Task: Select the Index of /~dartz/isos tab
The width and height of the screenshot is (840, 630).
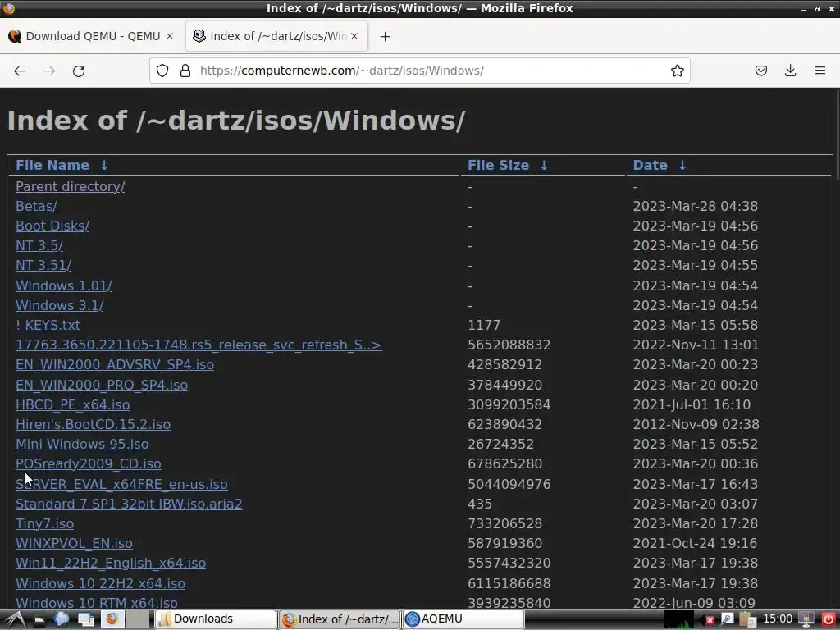Action: (276, 36)
